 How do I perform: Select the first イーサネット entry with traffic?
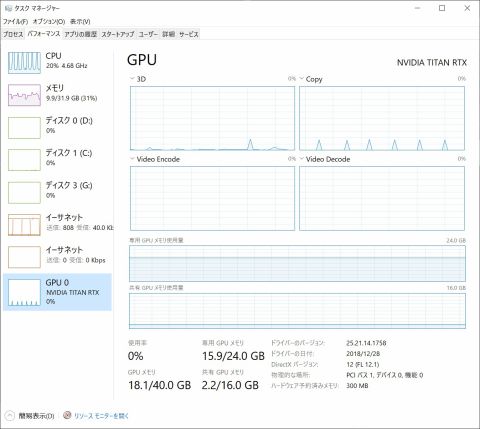click(57, 225)
